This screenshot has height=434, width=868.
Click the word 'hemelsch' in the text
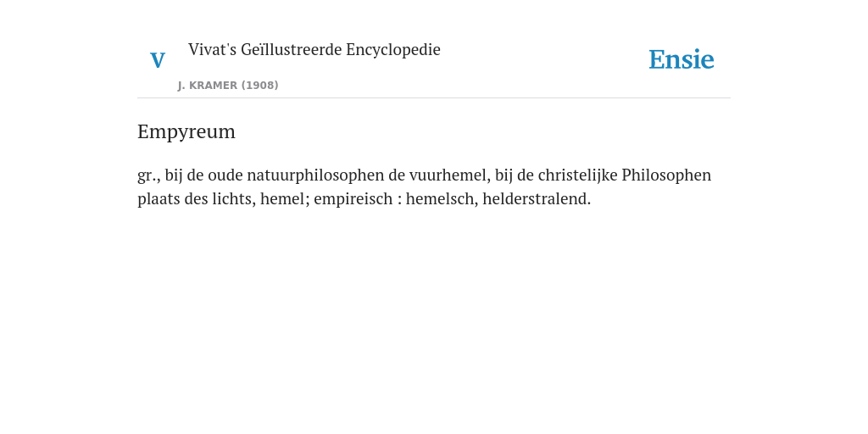(x=442, y=198)
